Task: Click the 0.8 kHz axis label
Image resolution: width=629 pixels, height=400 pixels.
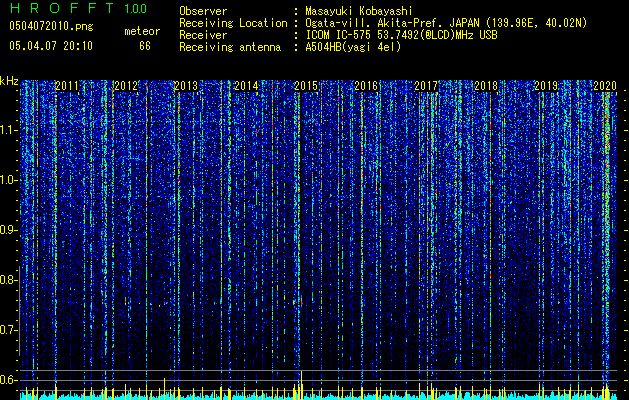Action: coord(8,280)
